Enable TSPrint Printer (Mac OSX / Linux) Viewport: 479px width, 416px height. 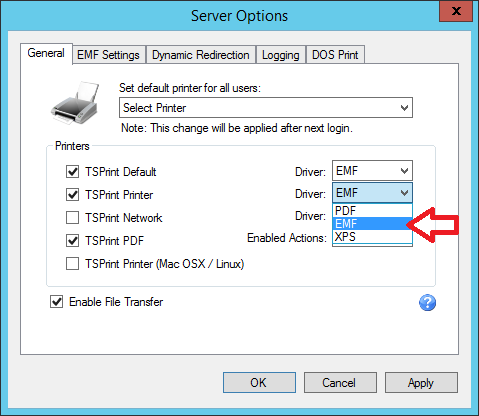[72, 263]
